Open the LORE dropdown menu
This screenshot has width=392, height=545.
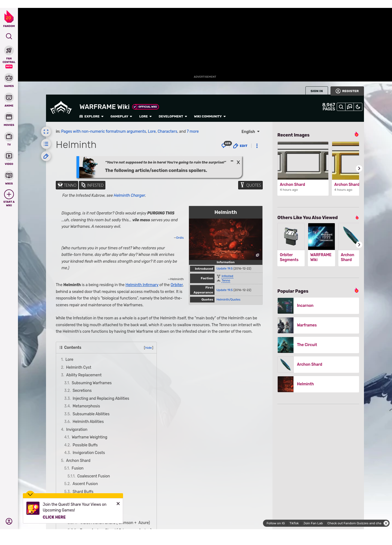pos(145,116)
